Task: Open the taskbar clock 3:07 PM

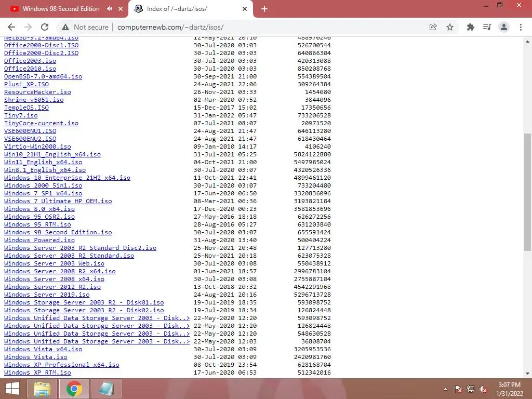Action: (x=509, y=389)
